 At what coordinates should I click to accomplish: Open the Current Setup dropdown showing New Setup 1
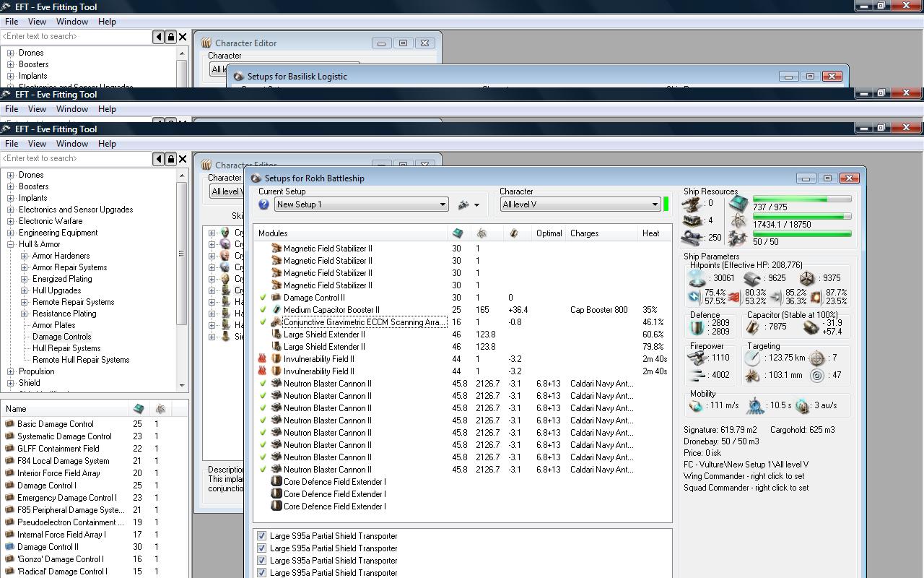coord(362,204)
